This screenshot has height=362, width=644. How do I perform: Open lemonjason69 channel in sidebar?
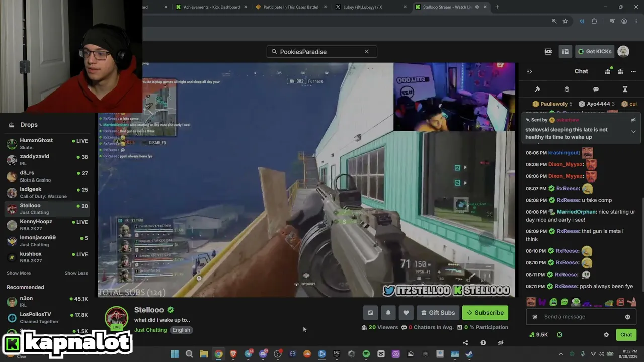(48, 241)
